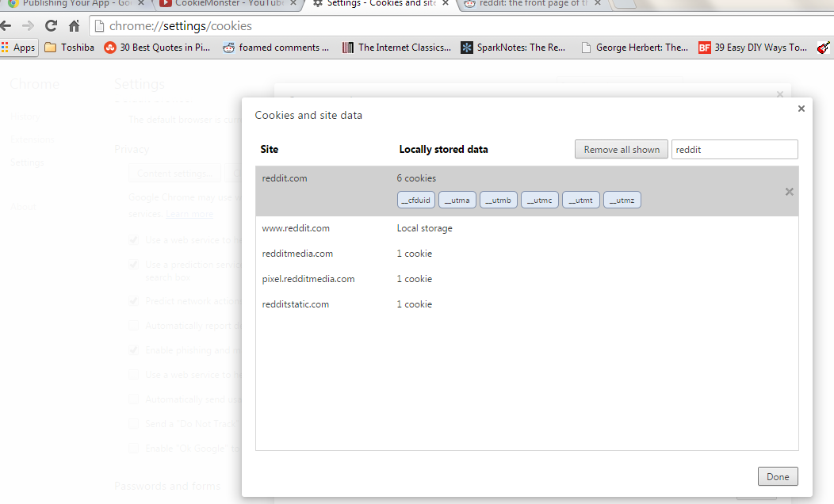Close the Publishing Your App tab
The width and height of the screenshot is (834, 504).
tap(141, 3)
